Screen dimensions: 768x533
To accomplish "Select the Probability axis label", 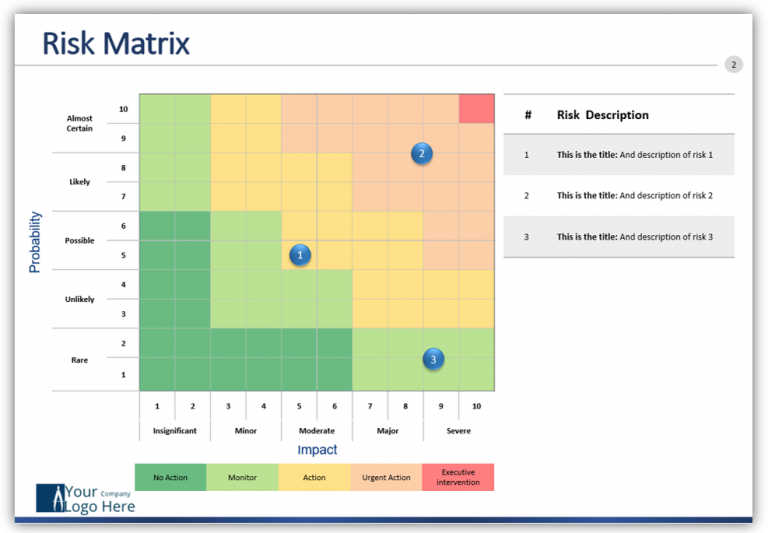I will point(35,241).
